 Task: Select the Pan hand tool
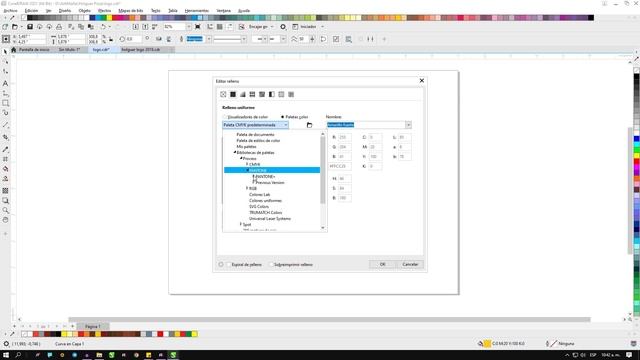pyautogui.click(x=5, y=220)
